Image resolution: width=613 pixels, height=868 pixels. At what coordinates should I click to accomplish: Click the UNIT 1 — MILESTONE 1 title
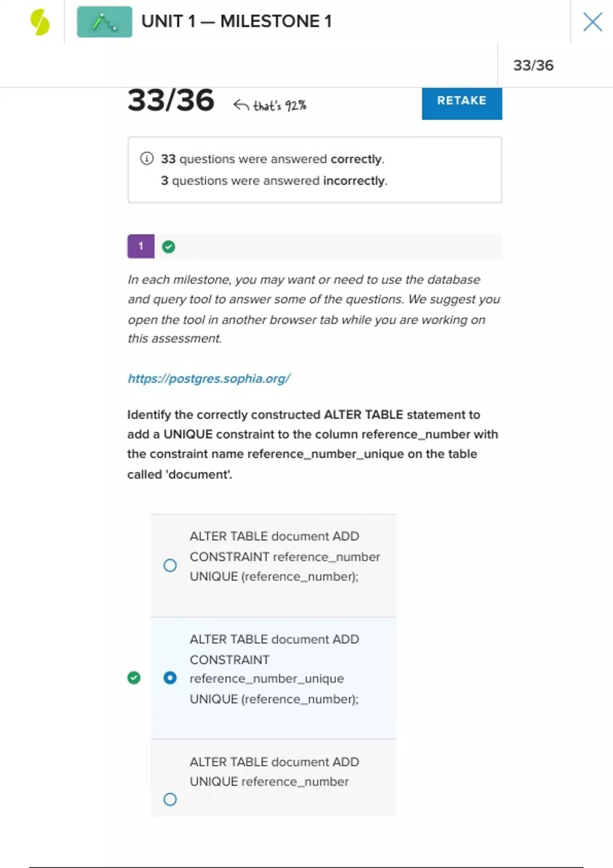(x=237, y=21)
